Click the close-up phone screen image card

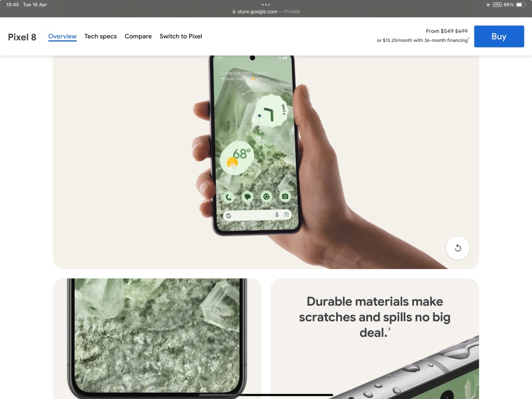click(157, 338)
